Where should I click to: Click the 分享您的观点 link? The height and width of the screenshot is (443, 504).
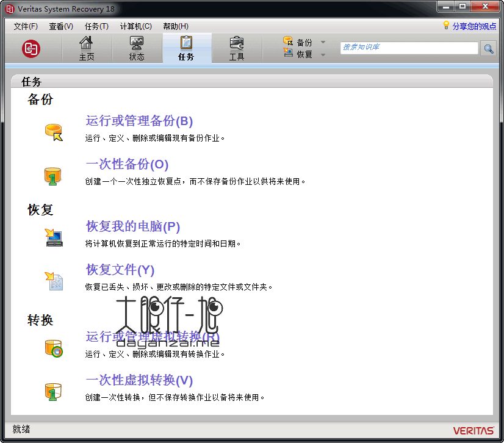coord(475,26)
